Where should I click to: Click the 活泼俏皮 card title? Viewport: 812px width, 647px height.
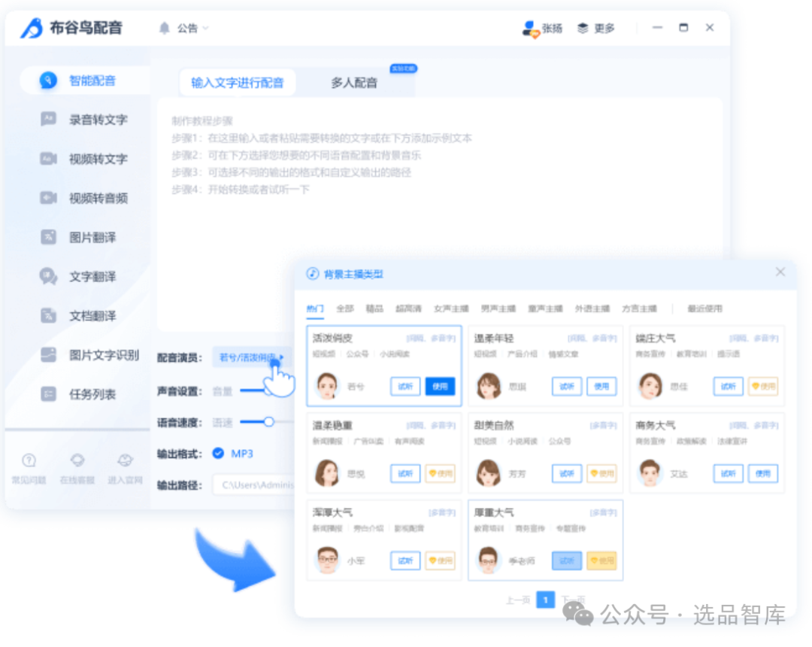coord(332,339)
